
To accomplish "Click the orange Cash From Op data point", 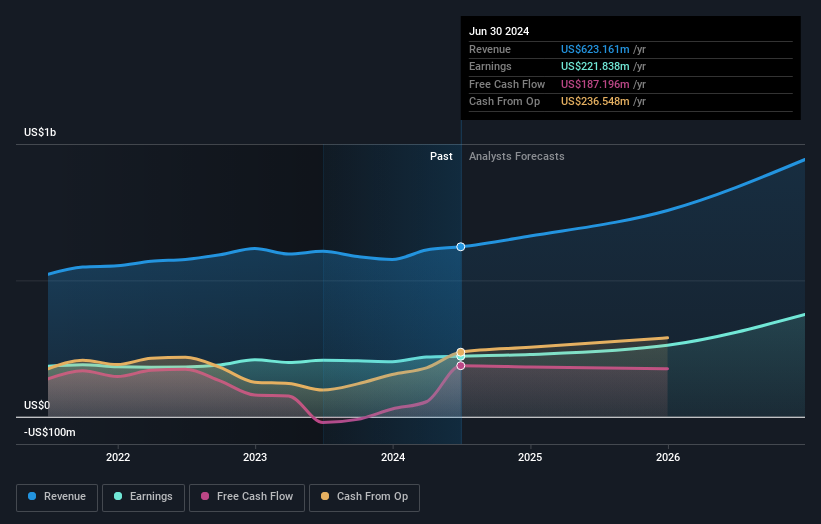I will click(x=460, y=352).
